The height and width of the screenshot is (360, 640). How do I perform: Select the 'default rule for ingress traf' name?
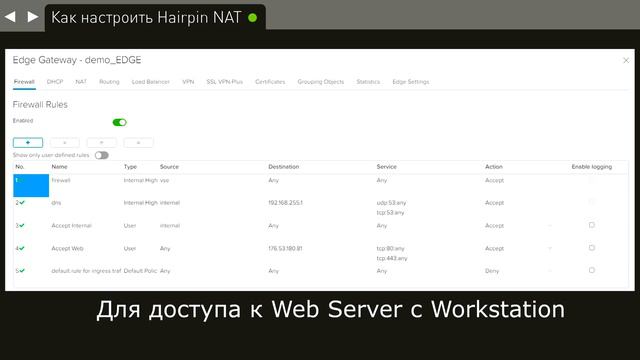click(x=86, y=271)
